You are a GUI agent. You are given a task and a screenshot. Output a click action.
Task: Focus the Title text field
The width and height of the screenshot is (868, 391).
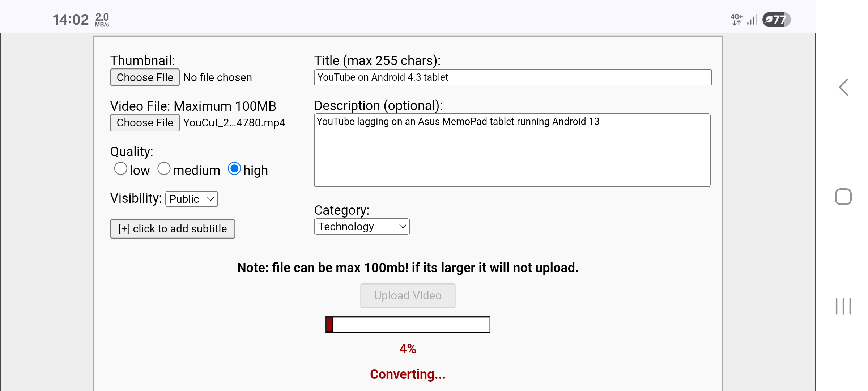coord(513,77)
